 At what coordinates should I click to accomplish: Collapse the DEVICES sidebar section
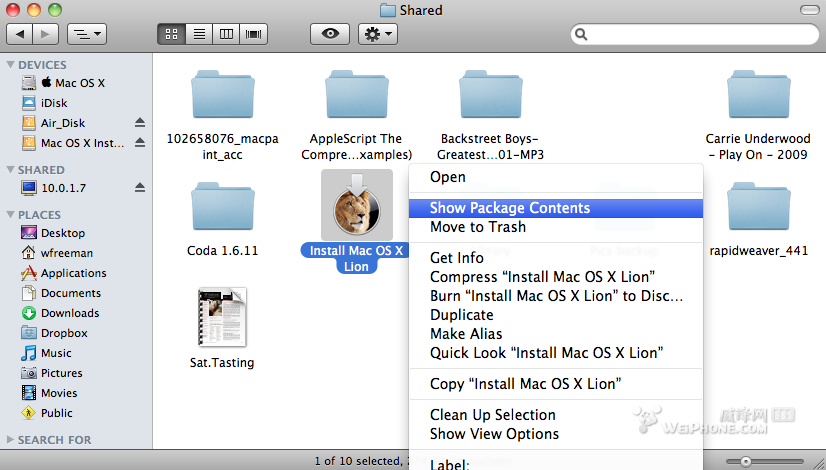pos(10,64)
